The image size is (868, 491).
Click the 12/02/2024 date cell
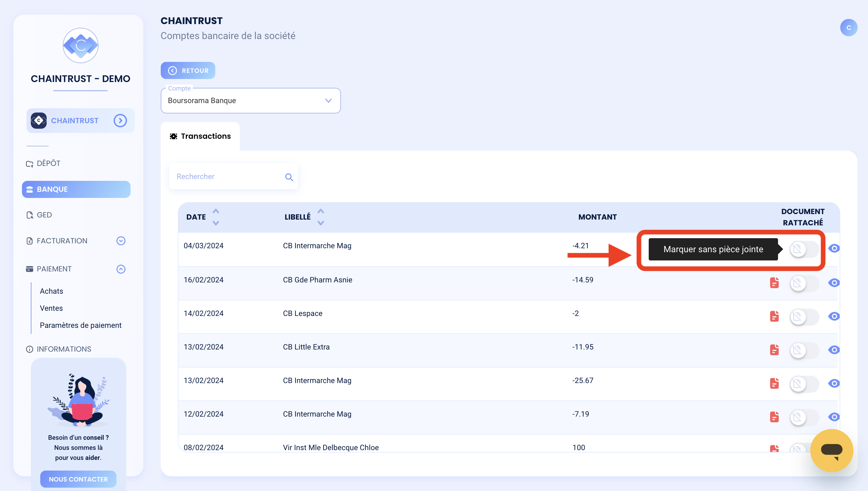(x=203, y=414)
